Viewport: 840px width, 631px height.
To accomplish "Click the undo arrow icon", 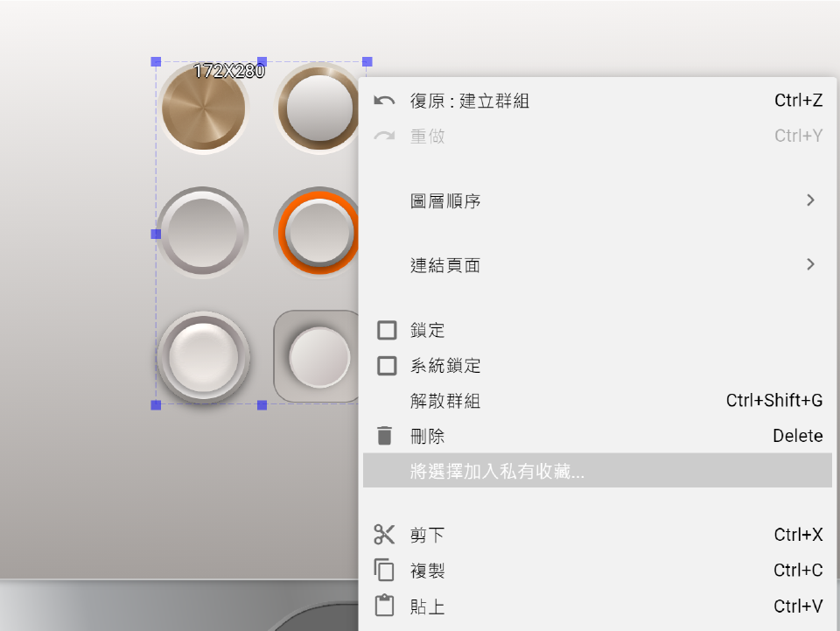I will (384, 101).
